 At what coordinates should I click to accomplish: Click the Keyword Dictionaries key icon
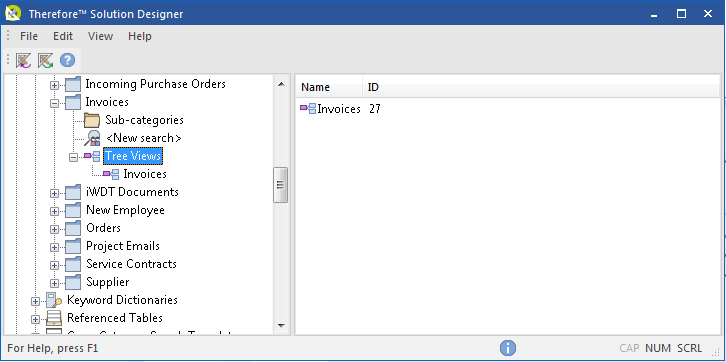click(x=54, y=300)
